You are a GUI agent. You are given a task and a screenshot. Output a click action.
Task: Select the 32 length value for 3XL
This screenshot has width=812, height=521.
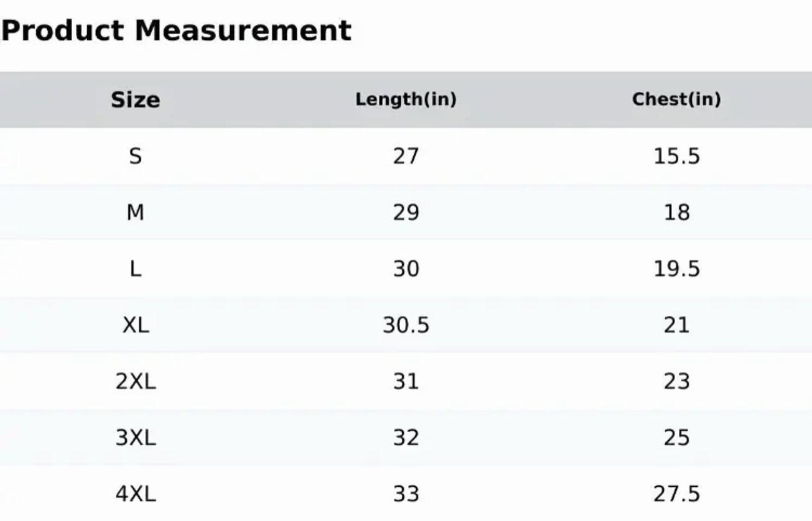point(406,438)
